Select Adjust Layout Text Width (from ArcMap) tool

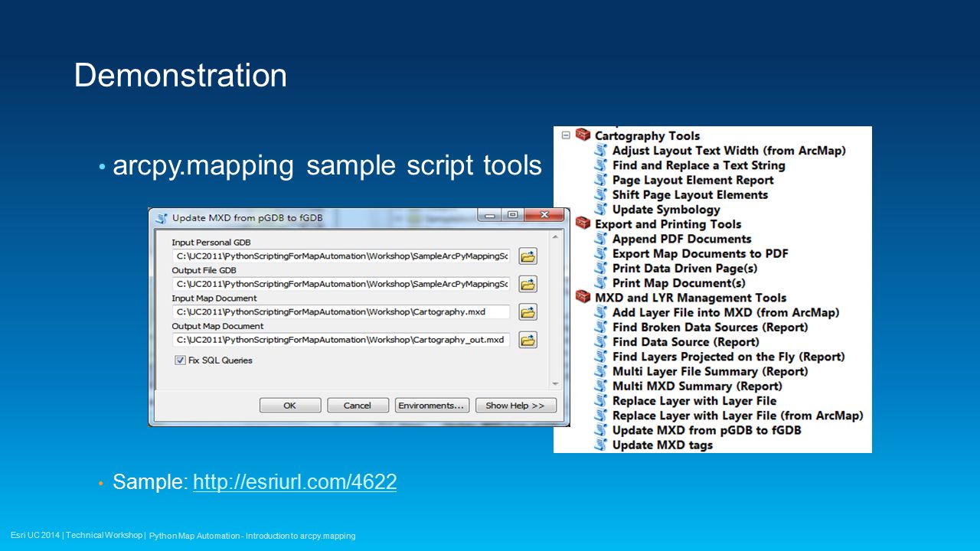(x=729, y=151)
